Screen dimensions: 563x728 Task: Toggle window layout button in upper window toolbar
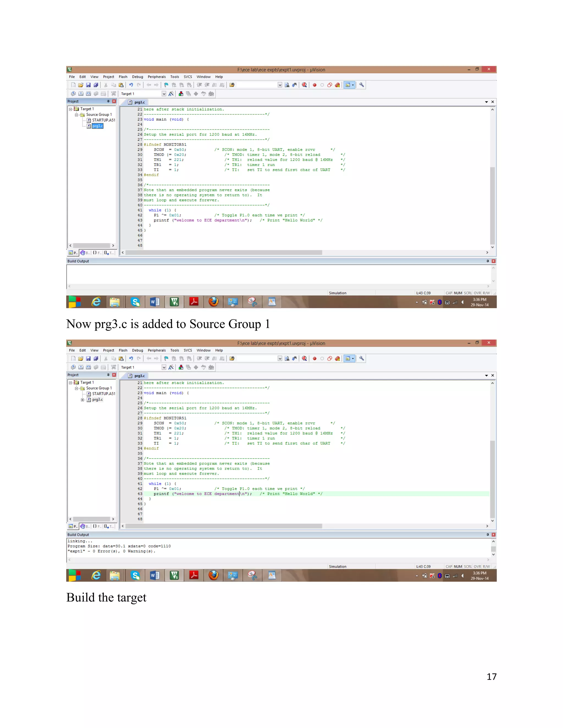point(347,85)
